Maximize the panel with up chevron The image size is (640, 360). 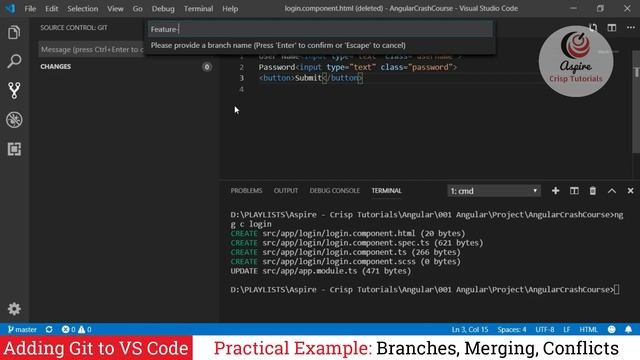click(x=612, y=191)
